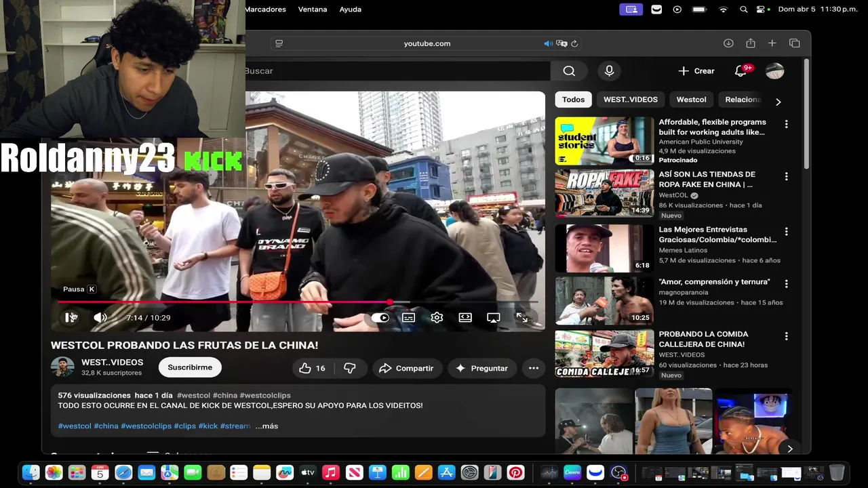Open the student stories ad thumbnail
The image size is (868, 488).
point(604,141)
